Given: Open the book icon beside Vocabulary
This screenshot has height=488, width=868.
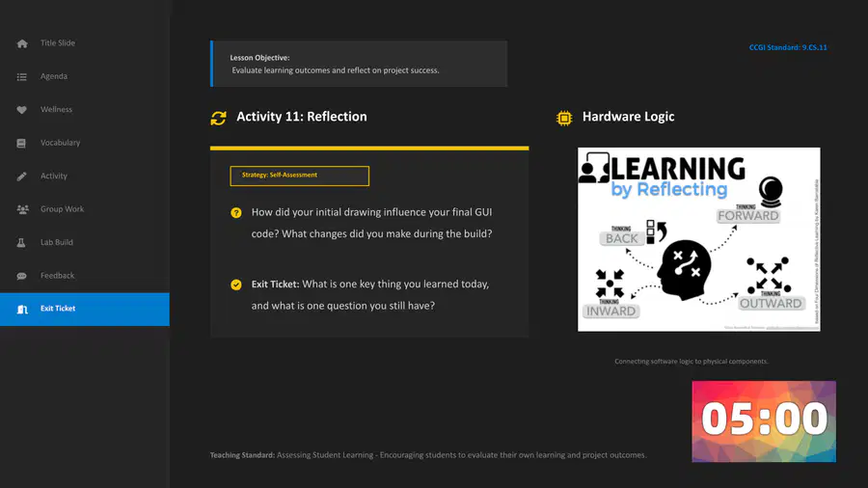Looking at the screenshot, I should 21,144.
